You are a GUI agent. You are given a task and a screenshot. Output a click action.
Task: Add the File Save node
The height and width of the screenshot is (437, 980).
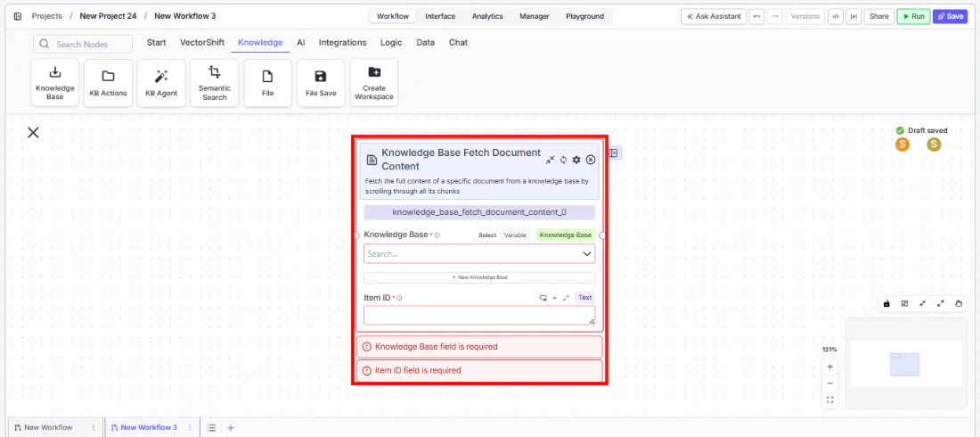click(x=321, y=83)
